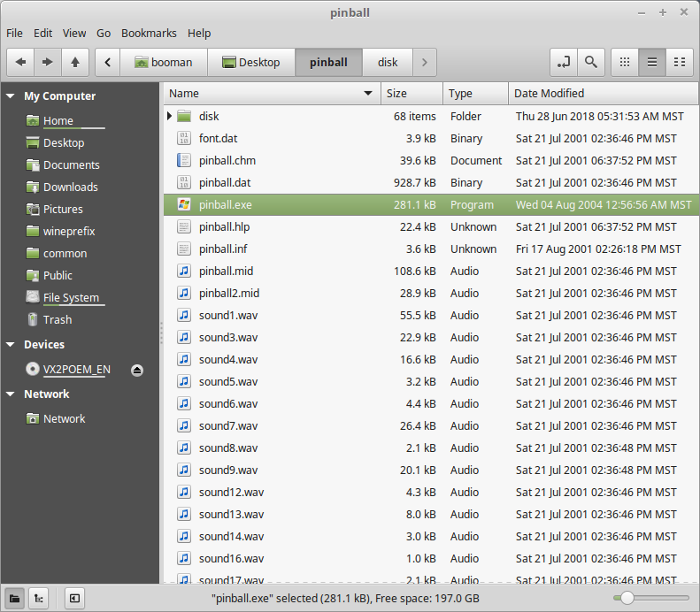700x612 pixels.
Task: Sort by the Date Modified column header
Action: 603,93
